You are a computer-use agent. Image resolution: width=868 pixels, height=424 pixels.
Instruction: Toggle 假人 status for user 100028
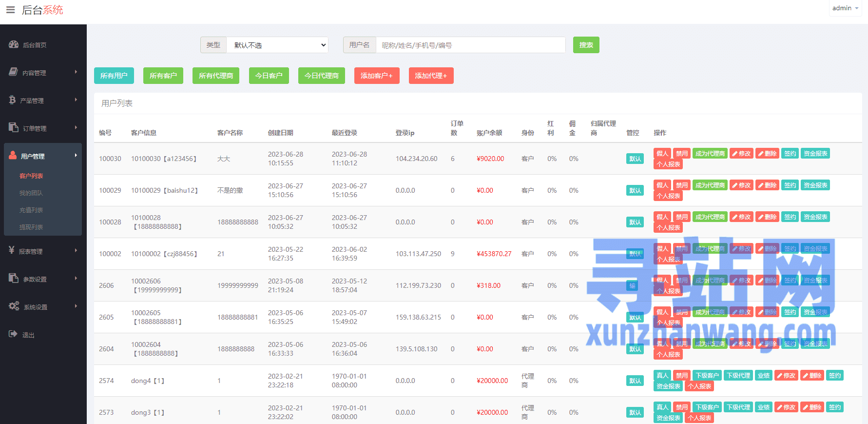(x=662, y=217)
